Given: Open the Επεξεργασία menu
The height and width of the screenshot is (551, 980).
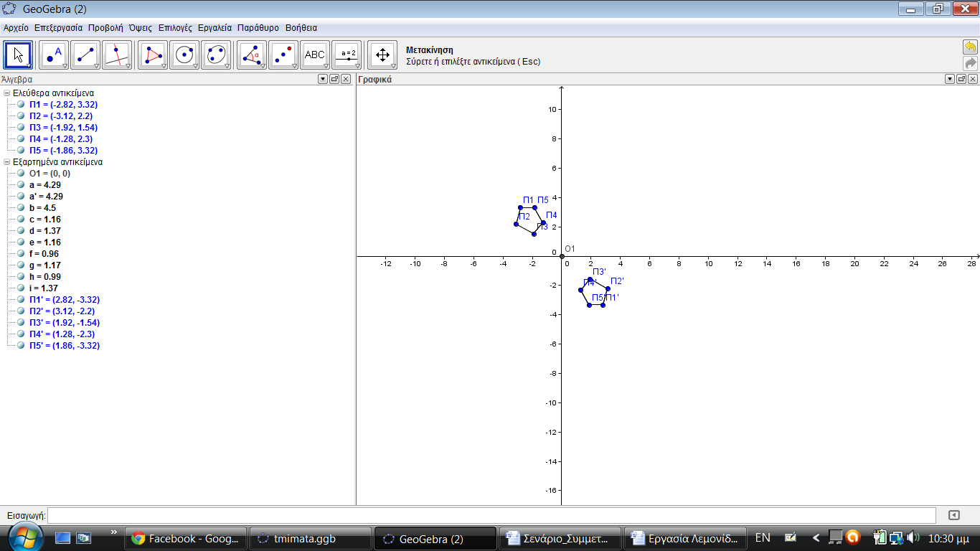Looking at the screenshot, I should (58, 28).
